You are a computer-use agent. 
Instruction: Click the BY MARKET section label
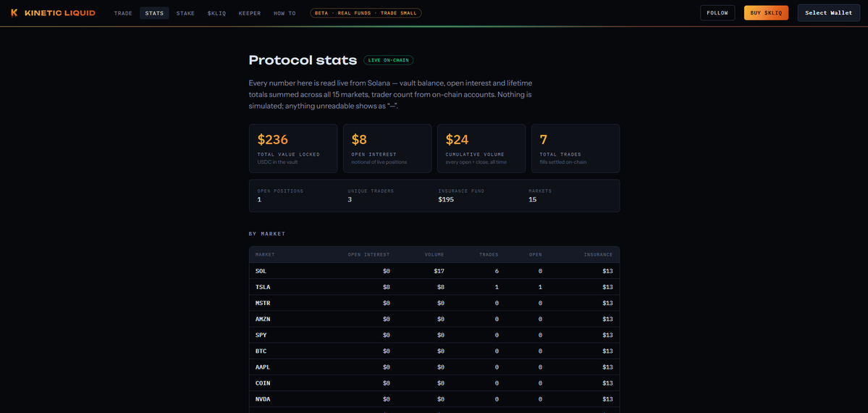coord(267,234)
